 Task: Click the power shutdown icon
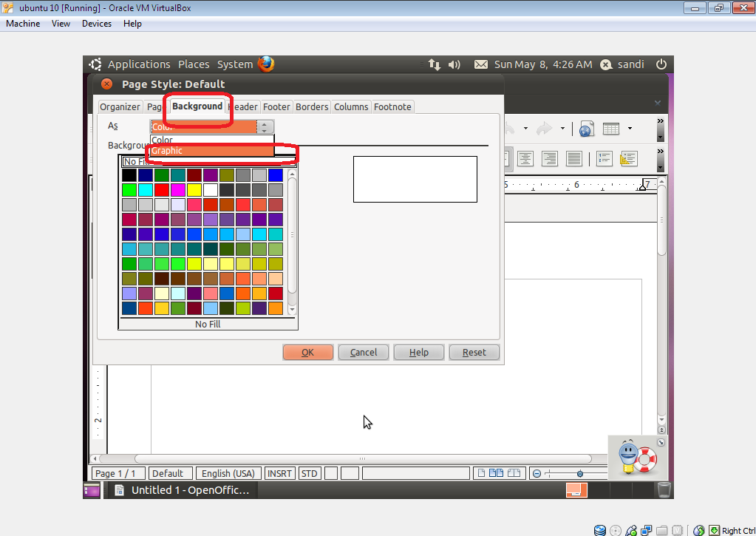pyautogui.click(x=661, y=64)
